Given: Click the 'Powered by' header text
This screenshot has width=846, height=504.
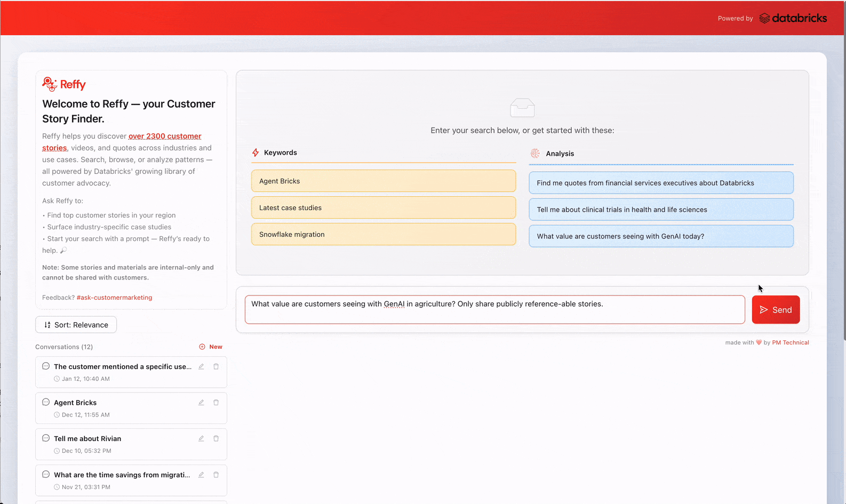Looking at the screenshot, I should 735,18.
